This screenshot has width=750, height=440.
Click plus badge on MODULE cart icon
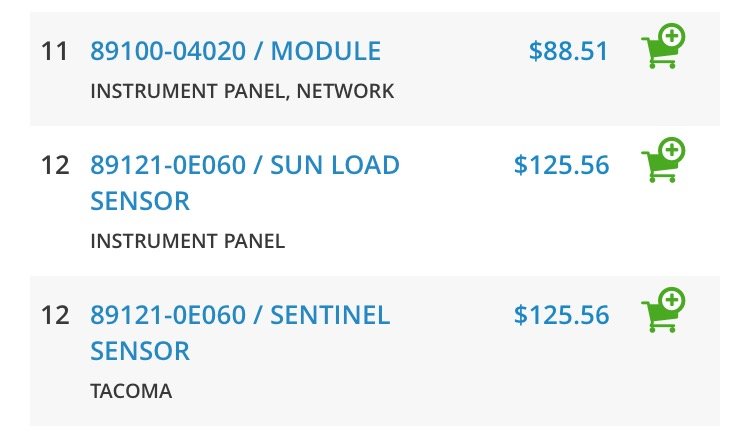(x=672, y=36)
